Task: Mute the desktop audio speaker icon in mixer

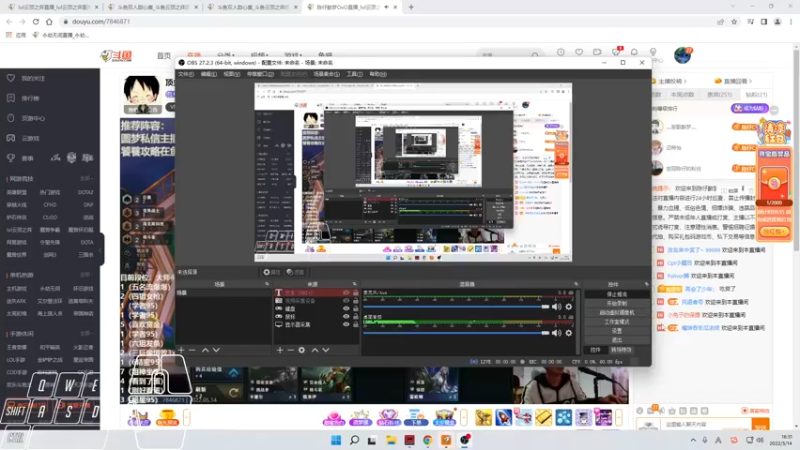Action: click(x=557, y=333)
